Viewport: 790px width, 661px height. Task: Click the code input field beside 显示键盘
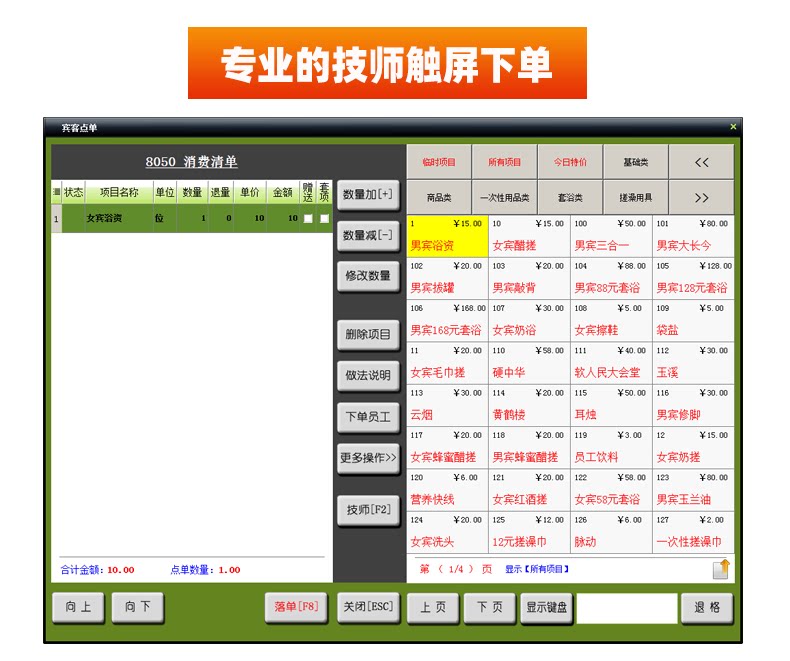626,608
